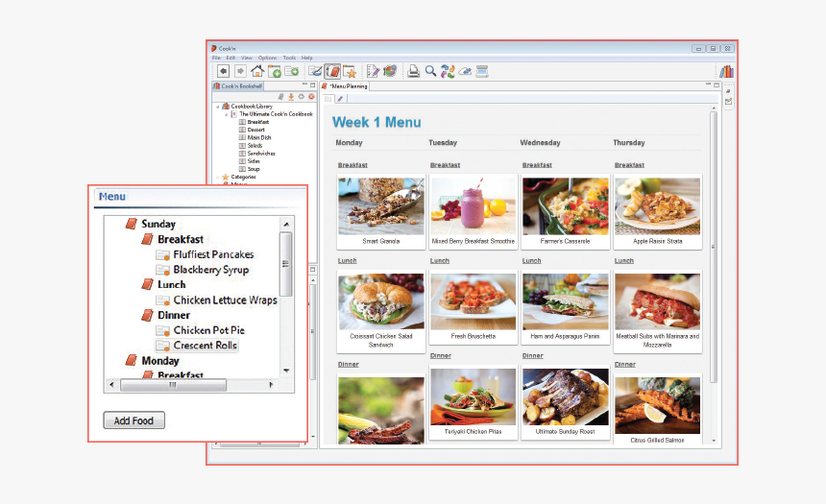Select the Main Dish chapter
826x504 pixels.
pos(259,137)
